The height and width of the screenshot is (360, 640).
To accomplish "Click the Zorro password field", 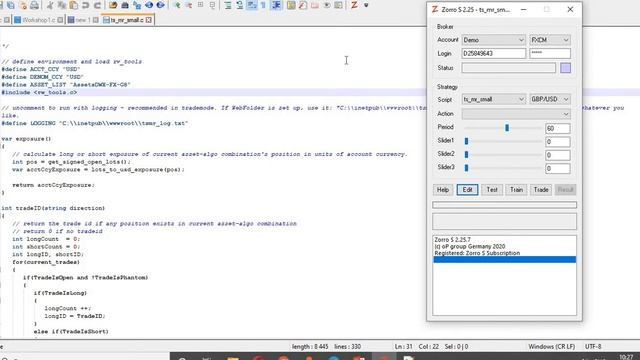I will (x=550, y=53).
